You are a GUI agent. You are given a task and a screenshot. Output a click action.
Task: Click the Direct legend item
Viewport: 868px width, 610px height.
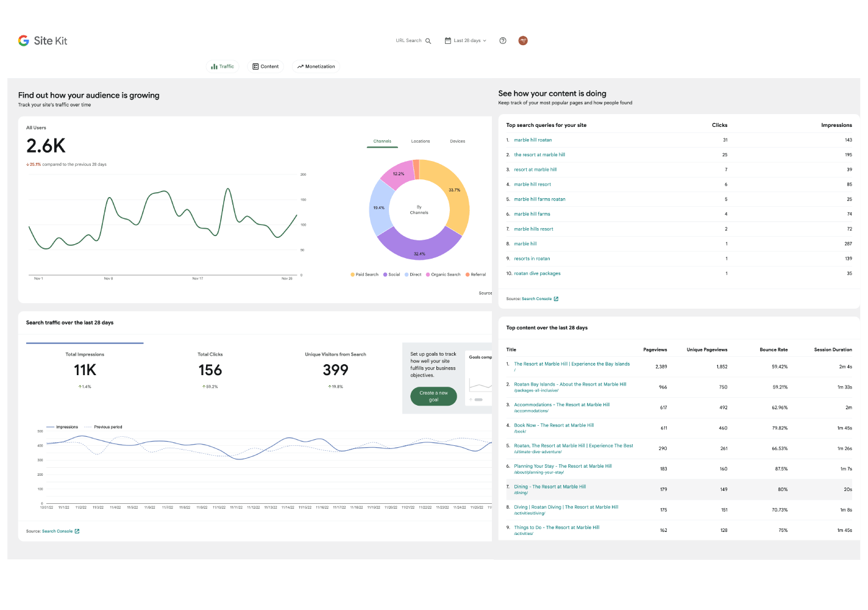pos(413,274)
